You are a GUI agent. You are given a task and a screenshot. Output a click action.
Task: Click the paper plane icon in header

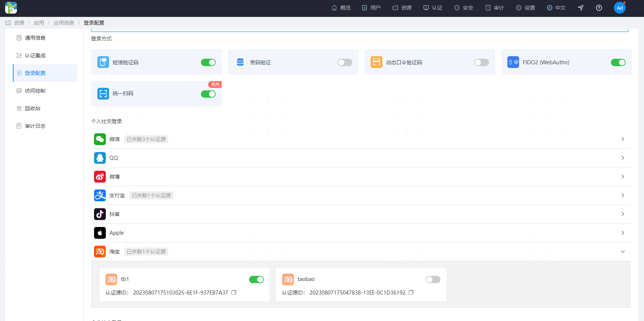click(580, 8)
